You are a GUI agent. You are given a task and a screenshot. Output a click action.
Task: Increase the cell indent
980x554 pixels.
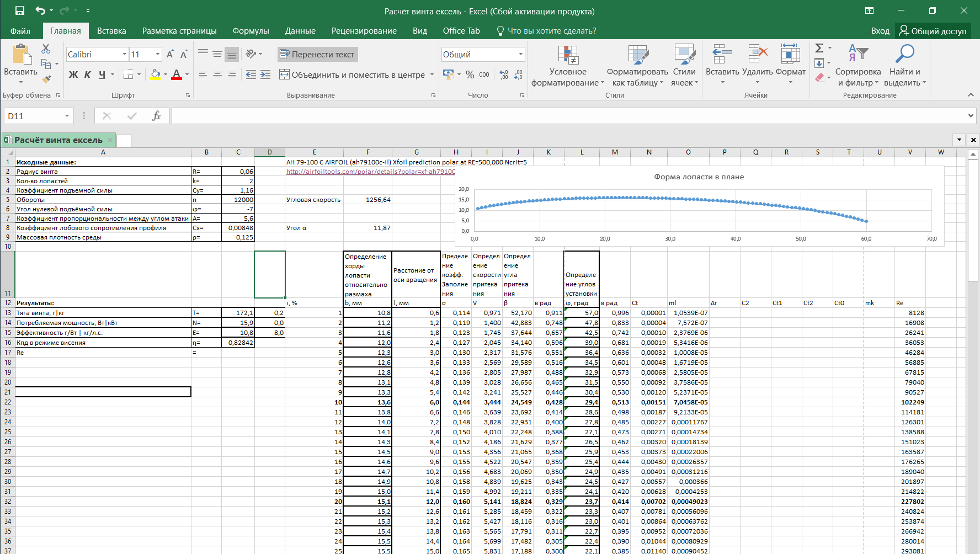(265, 74)
